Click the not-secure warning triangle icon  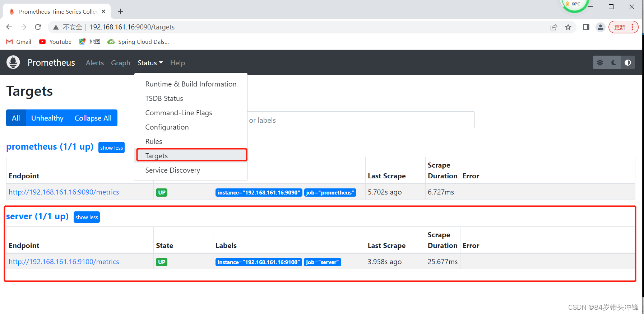56,27
